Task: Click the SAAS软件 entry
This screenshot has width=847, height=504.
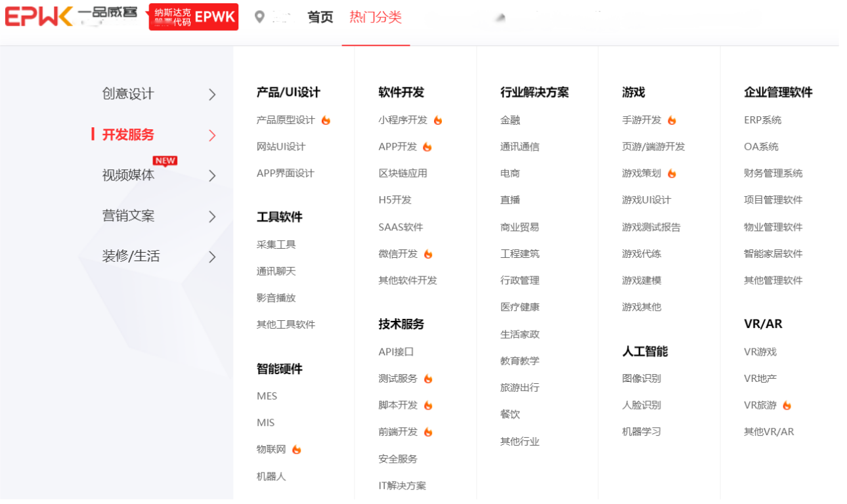Action: (x=401, y=227)
